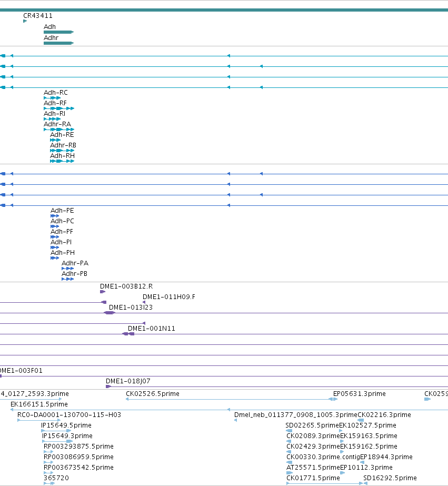Select the EK102527.5prime EST label
The width and height of the screenshot is (448, 486).
367,425
